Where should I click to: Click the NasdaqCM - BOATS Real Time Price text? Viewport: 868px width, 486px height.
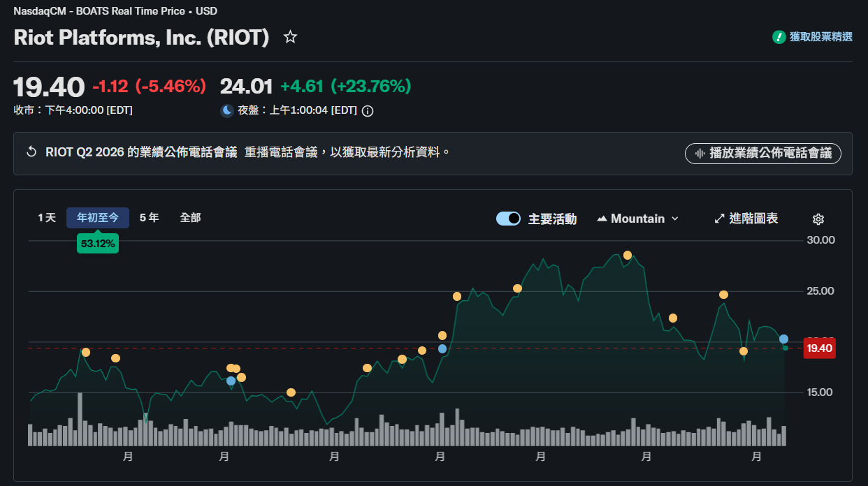(99, 10)
